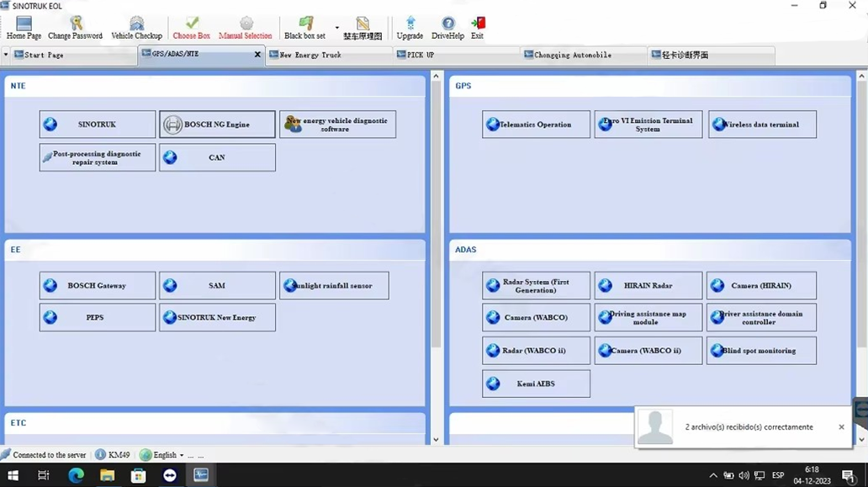
Task: Click Change Password toolbar icon
Action: point(76,28)
